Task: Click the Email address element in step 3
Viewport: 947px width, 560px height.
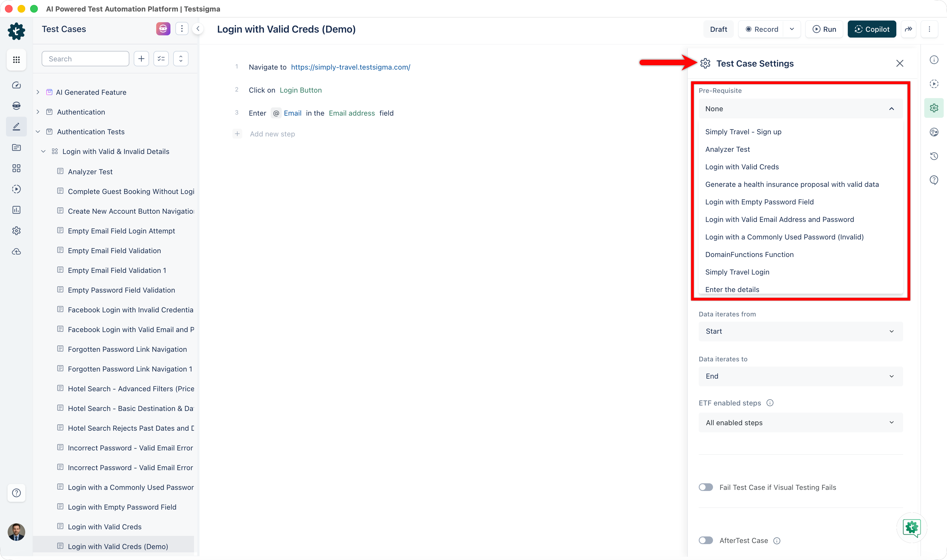Action: pyautogui.click(x=351, y=113)
